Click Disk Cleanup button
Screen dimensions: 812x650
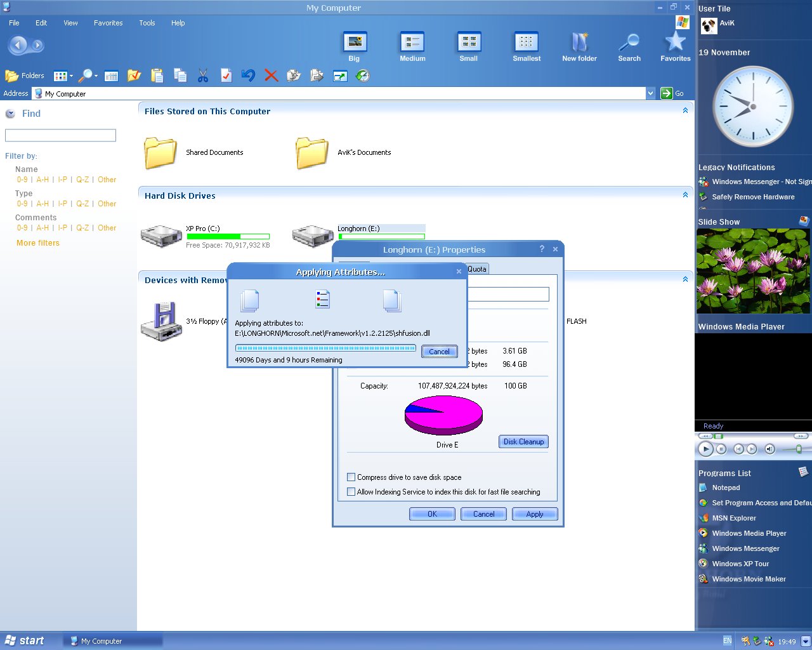[523, 442]
